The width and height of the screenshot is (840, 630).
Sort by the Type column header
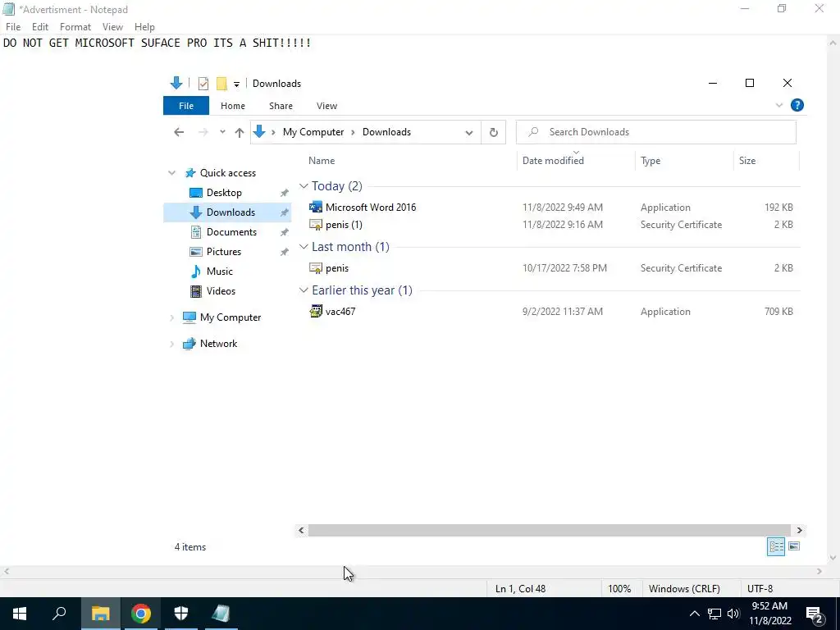click(x=651, y=161)
